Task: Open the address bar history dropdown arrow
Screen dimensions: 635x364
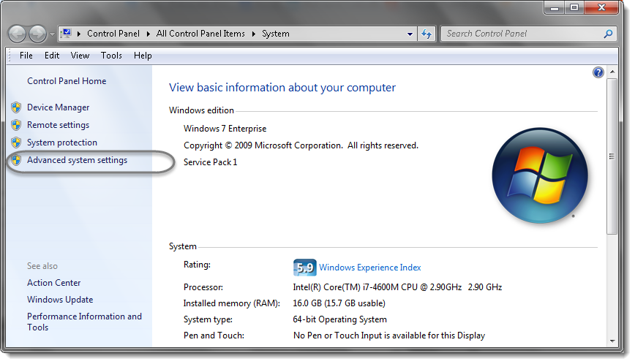Action: pos(410,34)
